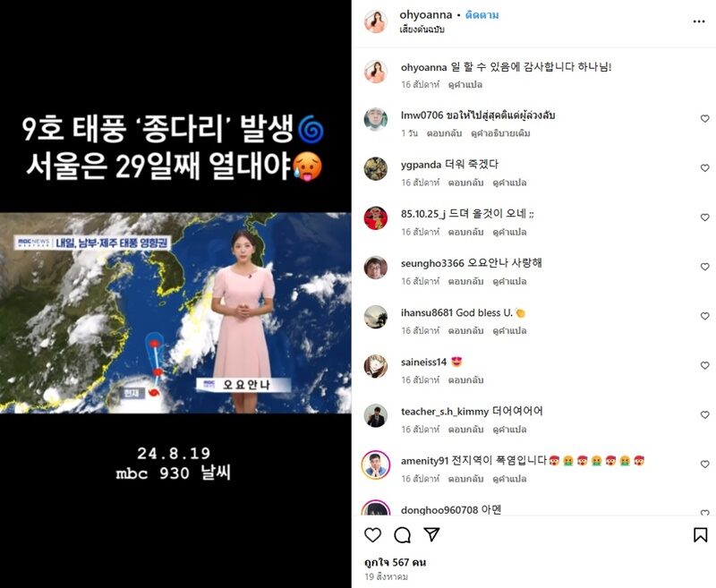View translation of ohyoanna's caption

465,84
